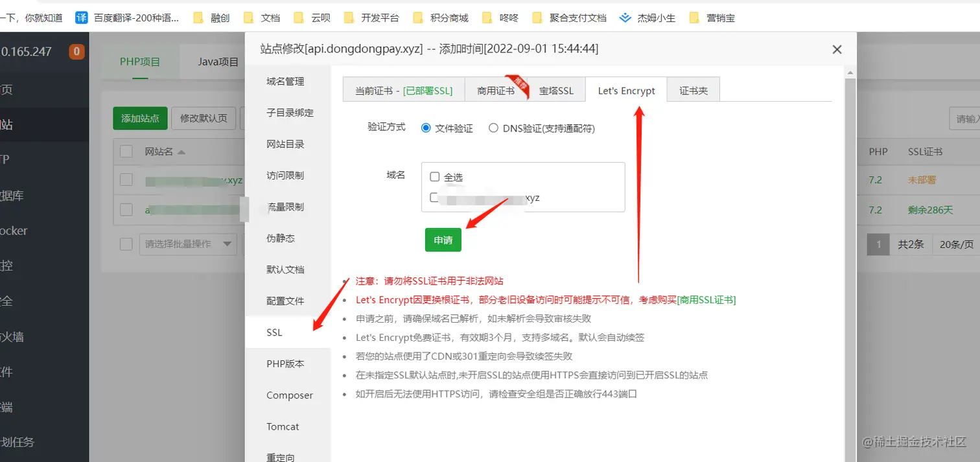Focus the site search input field
Viewport: 980px width, 462px height.
pyautogui.click(x=964, y=119)
